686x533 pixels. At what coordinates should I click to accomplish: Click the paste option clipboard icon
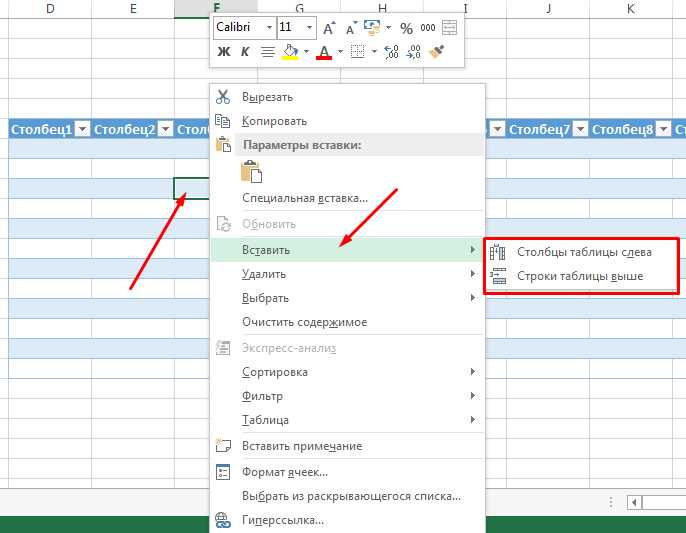(251, 171)
